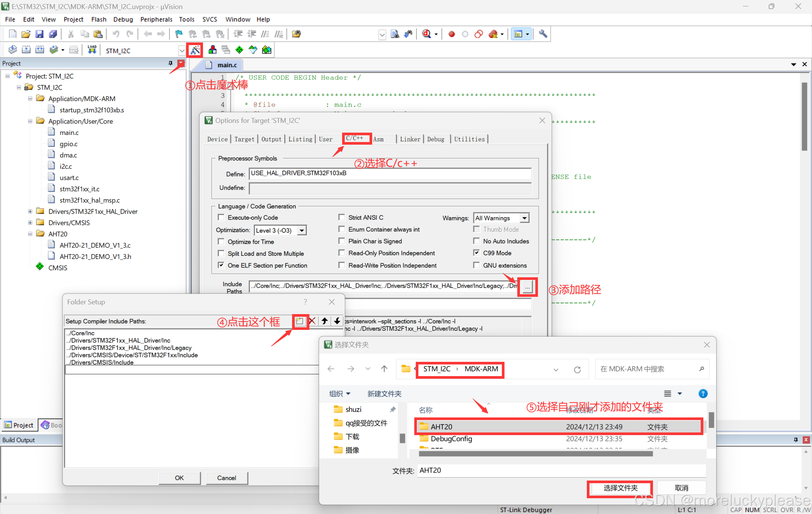Click OK in the Folder Setup dialog
Screen dimensions: 812x514
[179, 478]
